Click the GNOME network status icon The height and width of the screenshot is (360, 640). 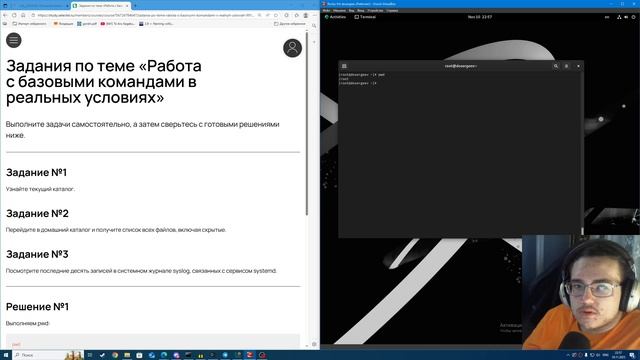(x=619, y=17)
